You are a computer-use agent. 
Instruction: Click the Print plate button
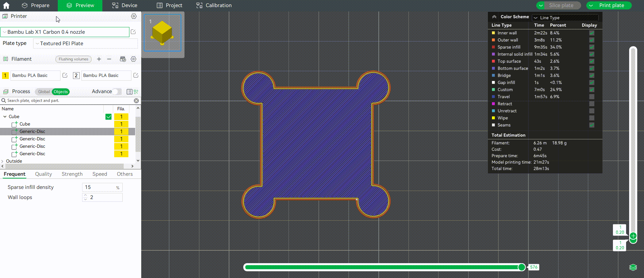click(612, 5)
